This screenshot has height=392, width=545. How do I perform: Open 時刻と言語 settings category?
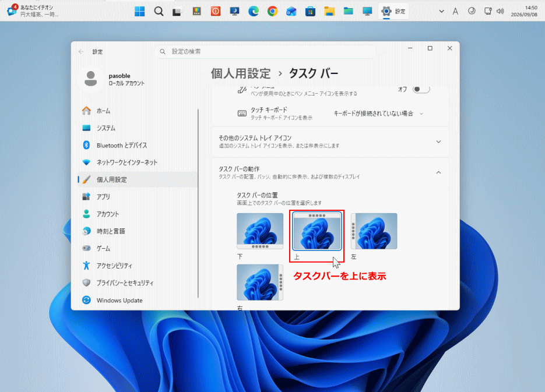point(138,231)
